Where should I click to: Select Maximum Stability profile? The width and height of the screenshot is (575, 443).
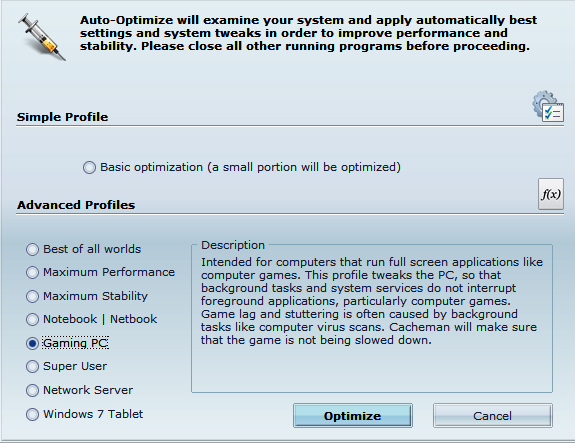pyautogui.click(x=32, y=296)
